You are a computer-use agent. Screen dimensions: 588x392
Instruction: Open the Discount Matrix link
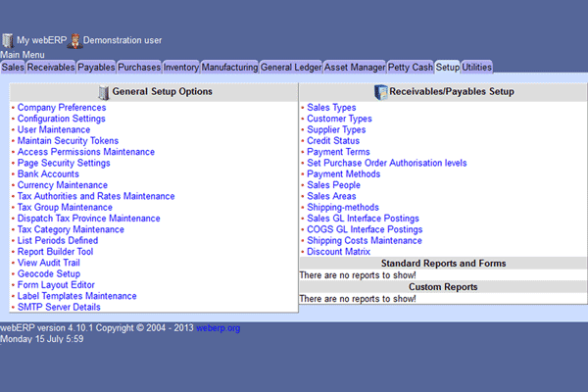click(x=339, y=252)
